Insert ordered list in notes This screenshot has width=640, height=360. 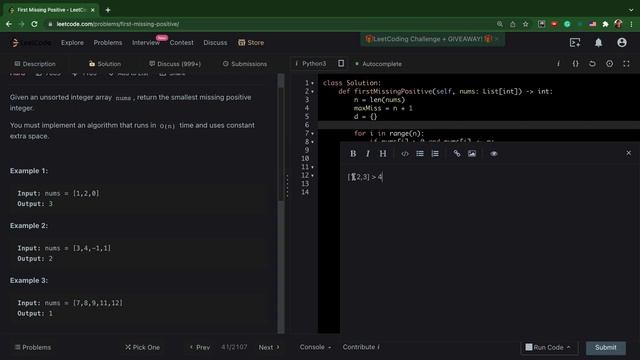[x=435, y=153]
